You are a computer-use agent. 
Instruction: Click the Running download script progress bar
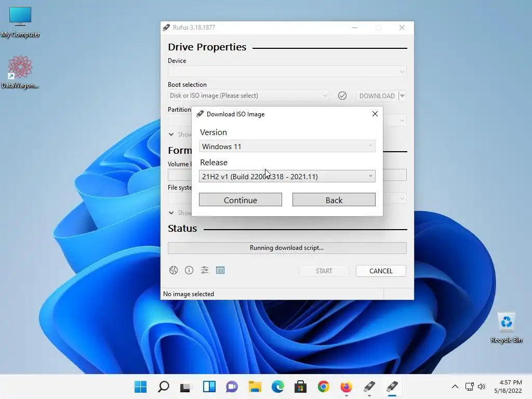(287, 248)
